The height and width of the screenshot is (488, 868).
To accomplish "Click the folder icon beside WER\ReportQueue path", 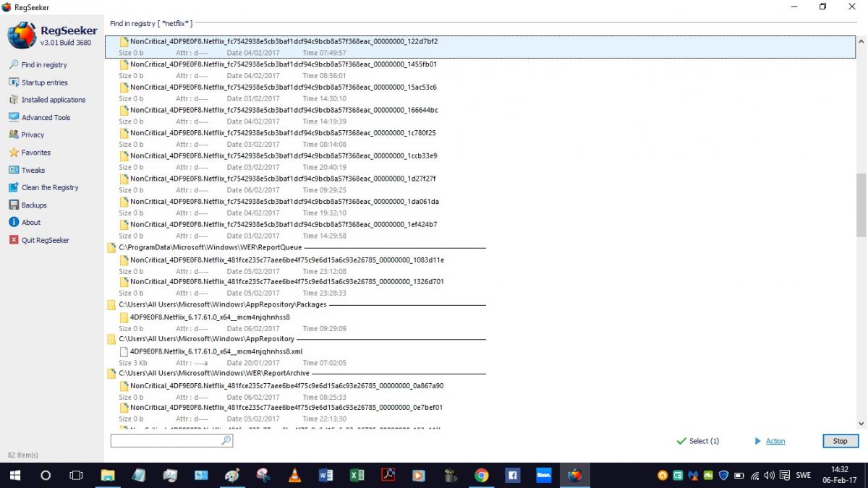I will tap(111, 248).
